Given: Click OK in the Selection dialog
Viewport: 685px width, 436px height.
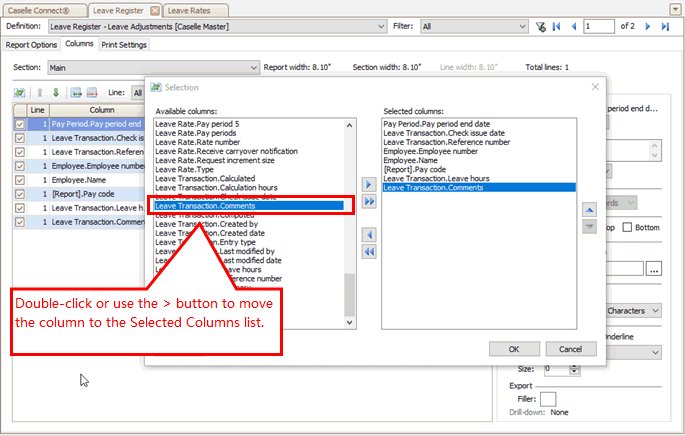Looking at the screenshot, I should [x=514, y=349].
